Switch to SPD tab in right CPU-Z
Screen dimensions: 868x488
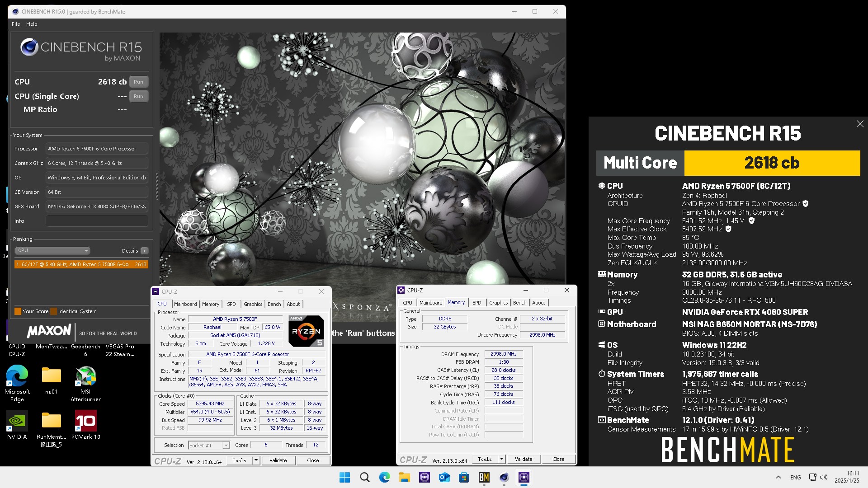pos(476,303)
